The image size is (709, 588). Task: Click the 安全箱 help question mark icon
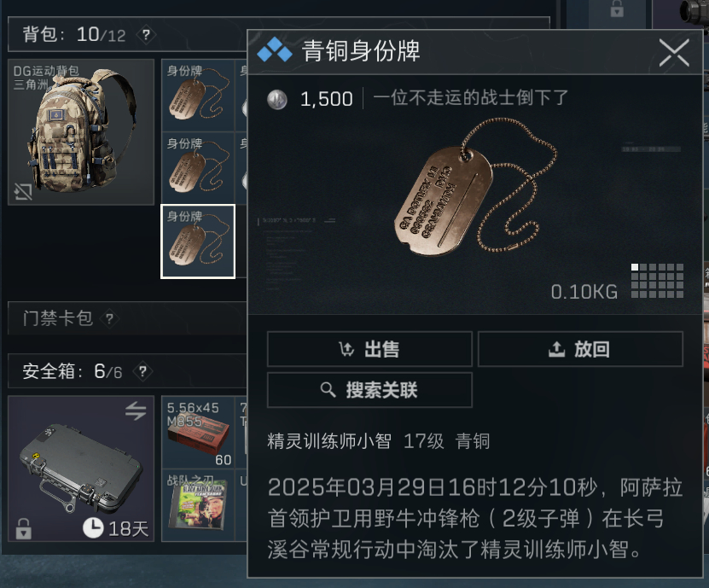[142, 372]
